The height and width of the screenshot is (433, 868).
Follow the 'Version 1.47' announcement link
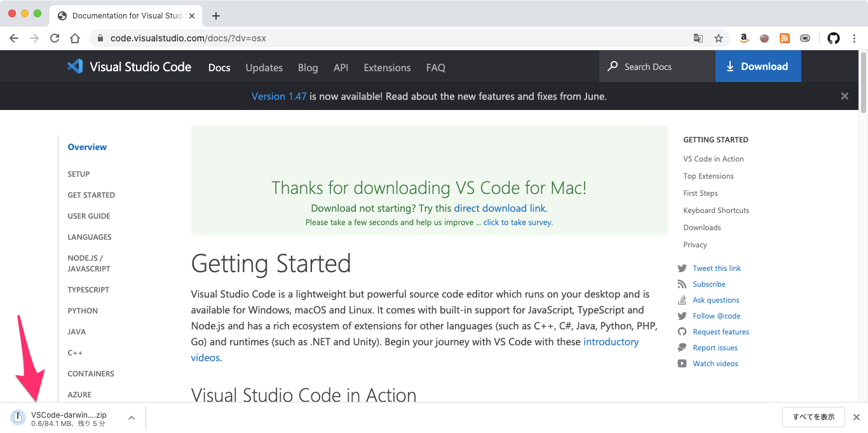pos(278,96)
